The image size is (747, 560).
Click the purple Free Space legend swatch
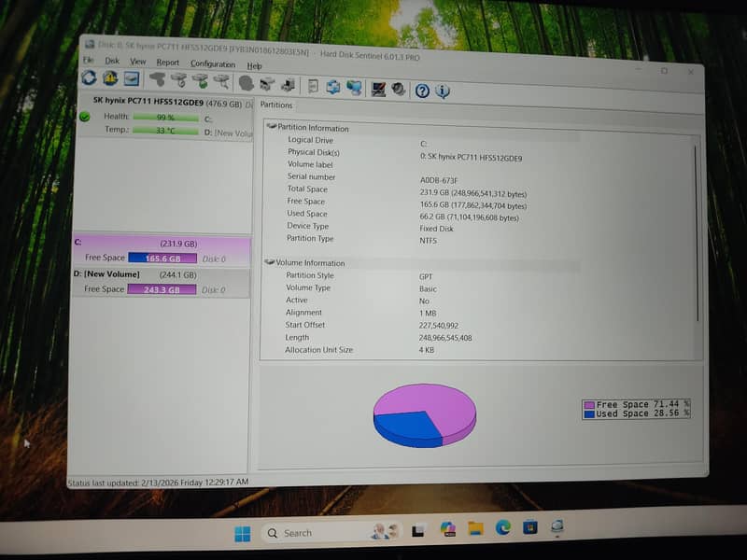click(589, 405)
